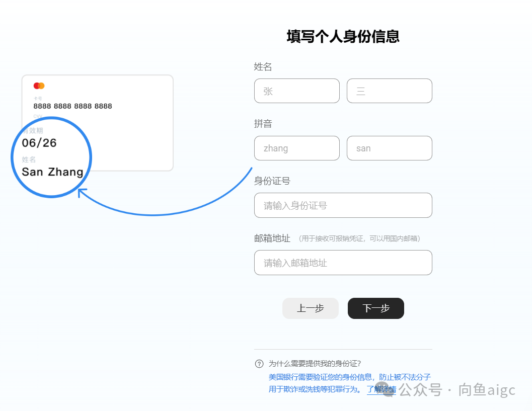Click the Mastercard logo on the card

point(39,86)
